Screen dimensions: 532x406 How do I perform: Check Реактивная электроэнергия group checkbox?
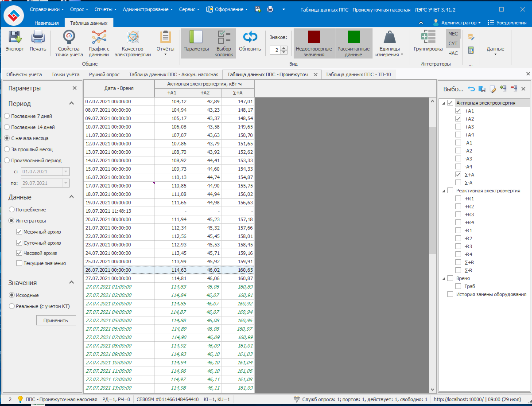pyautogui.click(x=450, y=191)
